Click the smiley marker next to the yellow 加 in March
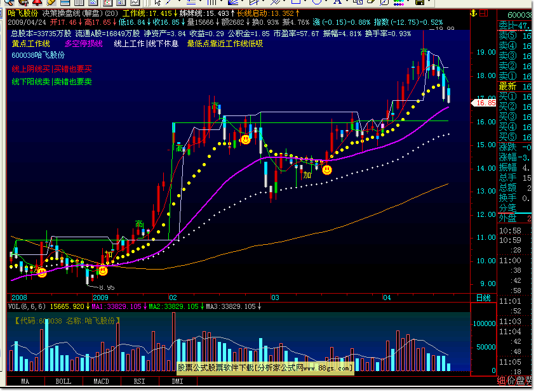Viewport: 536px width, 392px height. click(327, 170)
